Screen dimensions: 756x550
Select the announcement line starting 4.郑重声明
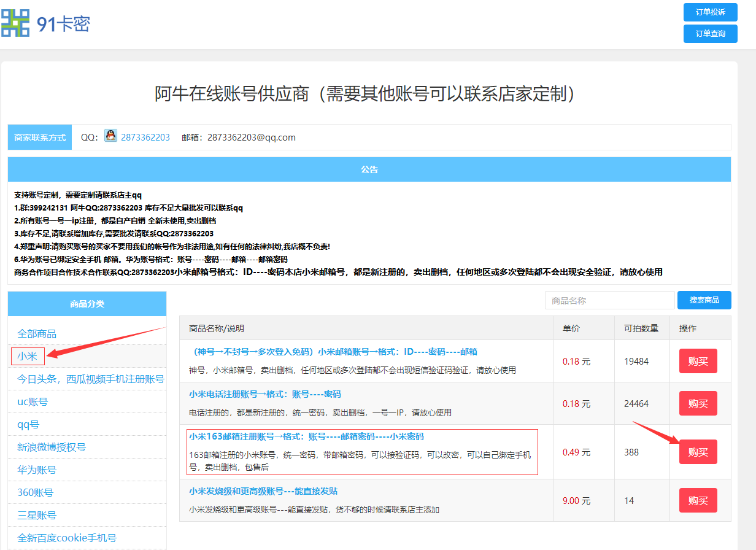click(x=172, y=246)
